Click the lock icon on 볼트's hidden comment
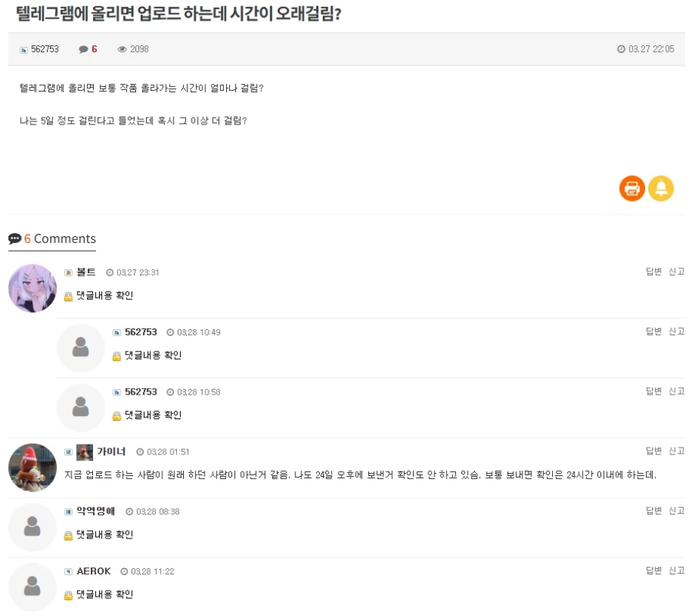Viewport: 692px width, 616px height. click(x=68, y=295)
